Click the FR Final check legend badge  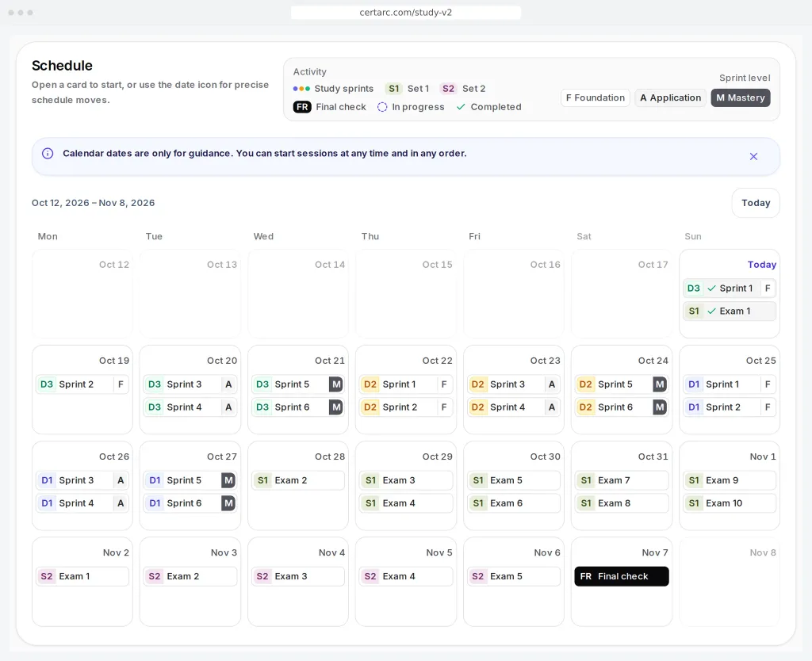[x=302, y=107]
